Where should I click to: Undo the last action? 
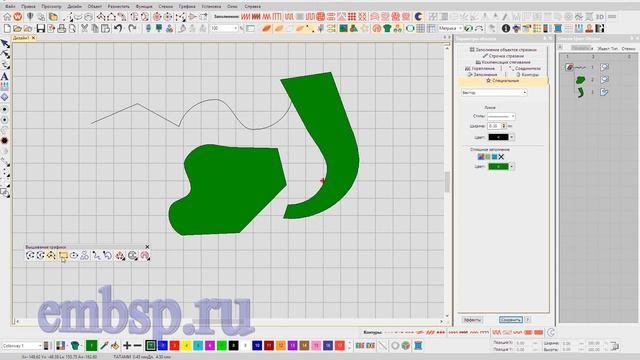point(118,28)
